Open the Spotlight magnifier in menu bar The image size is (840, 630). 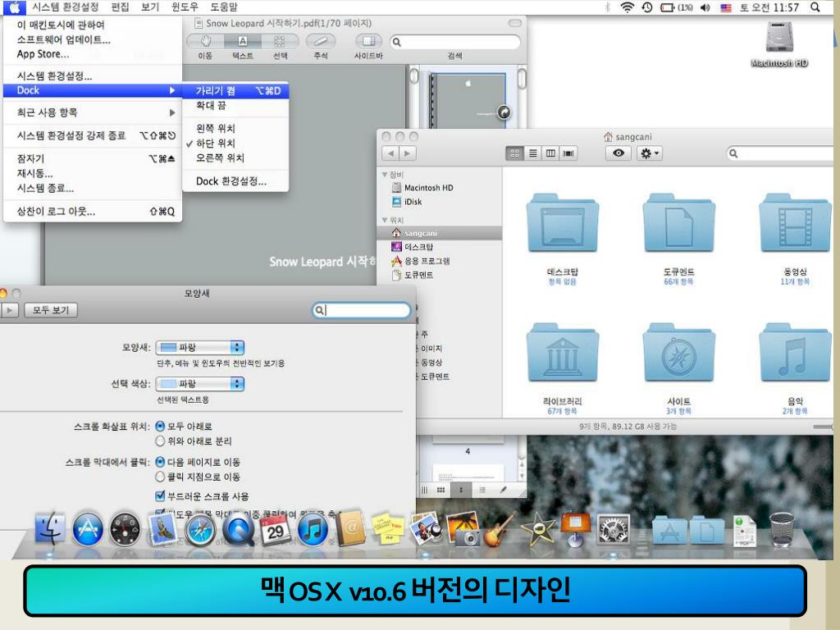[815, 7]
